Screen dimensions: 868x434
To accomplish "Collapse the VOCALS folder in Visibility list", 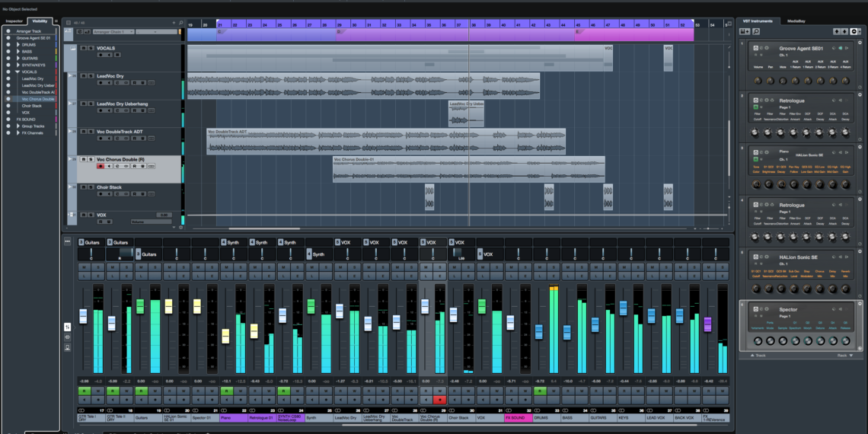I will (18, 72).
